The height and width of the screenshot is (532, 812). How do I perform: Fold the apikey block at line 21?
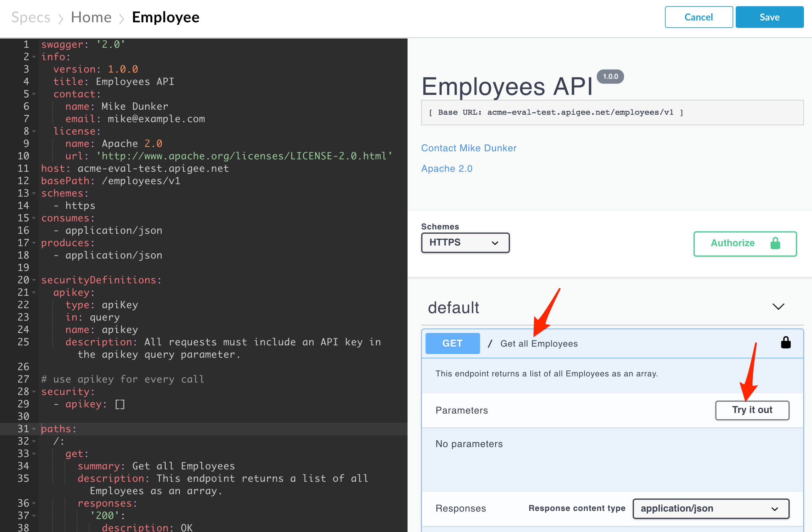coord(34,293)
